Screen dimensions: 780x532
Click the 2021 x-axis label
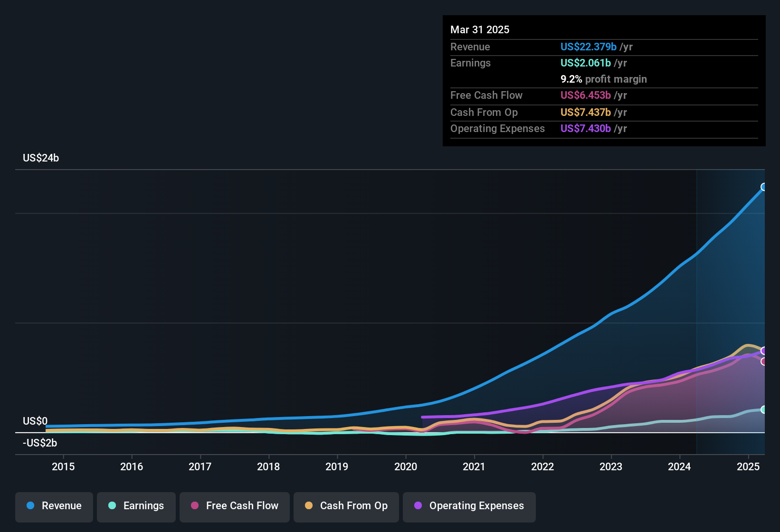pyautogui.click(x=474, y=466)
